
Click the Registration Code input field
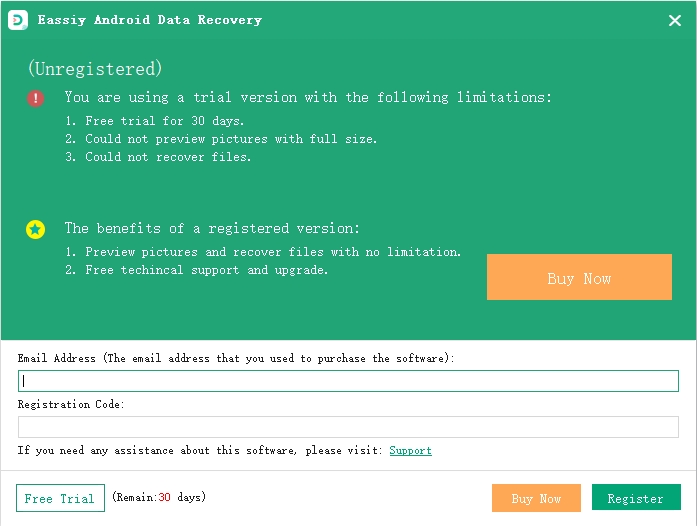(x=348, y=427)
